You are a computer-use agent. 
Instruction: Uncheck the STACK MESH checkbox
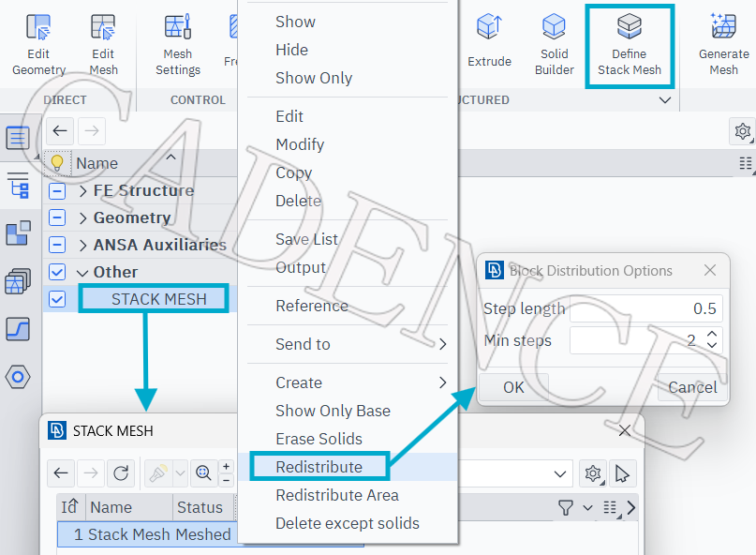coord(57,299)
